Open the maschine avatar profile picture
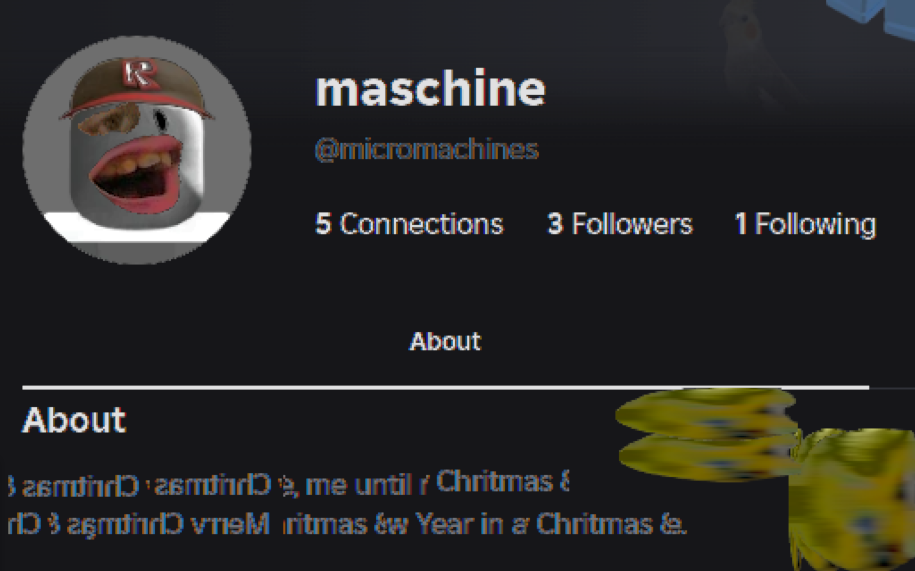Image resolution: width=915 pixels, height=571 pixels. [137, 150]
